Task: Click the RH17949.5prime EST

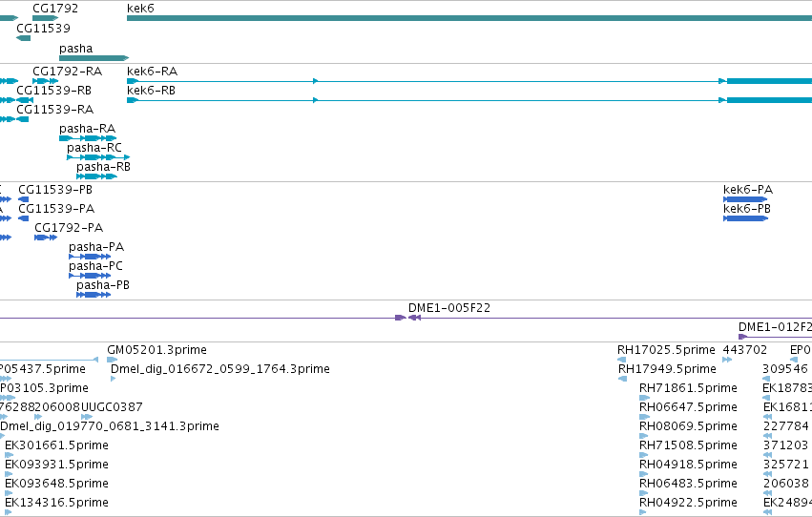Action: [623, 379]
